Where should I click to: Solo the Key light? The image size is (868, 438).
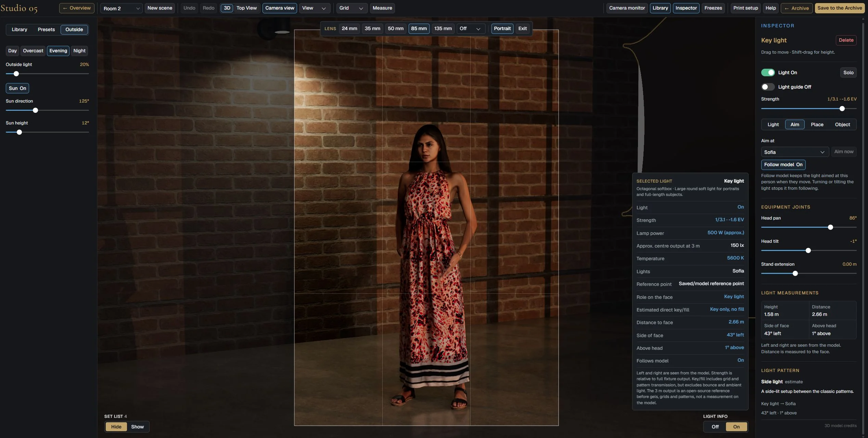(848, 72)
